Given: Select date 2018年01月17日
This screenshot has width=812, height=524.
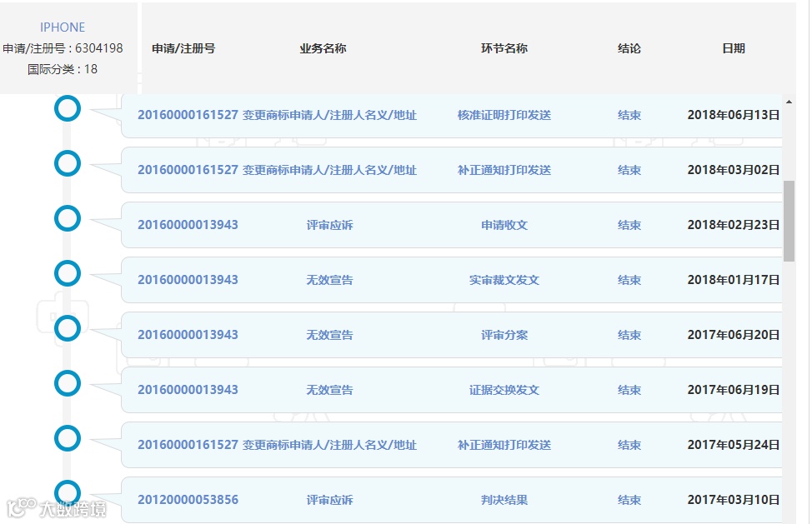Looking at the screenshot, I should [734, 280].
